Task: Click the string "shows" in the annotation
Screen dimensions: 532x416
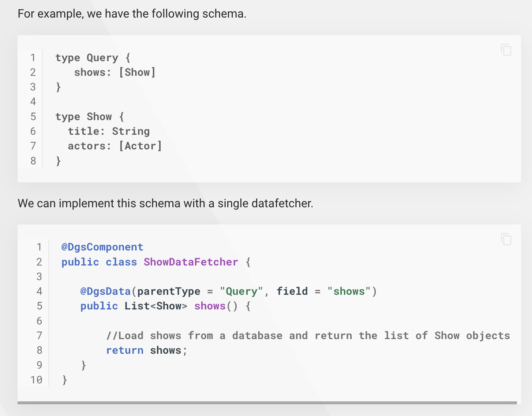Action: coord(349,291)
